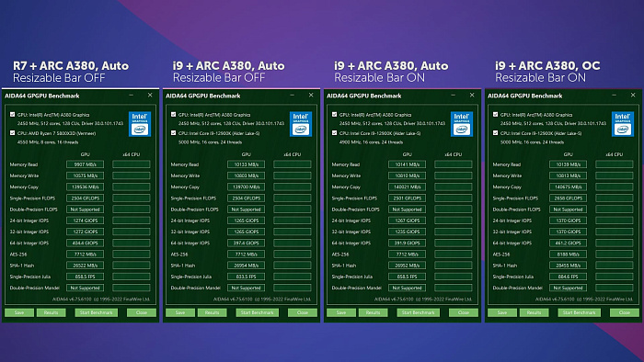The width and height of the screenshot is (644, 362).
Task: Toggle GPU checkbox in the OC benchmark window
Action: (x=495, y=115)
